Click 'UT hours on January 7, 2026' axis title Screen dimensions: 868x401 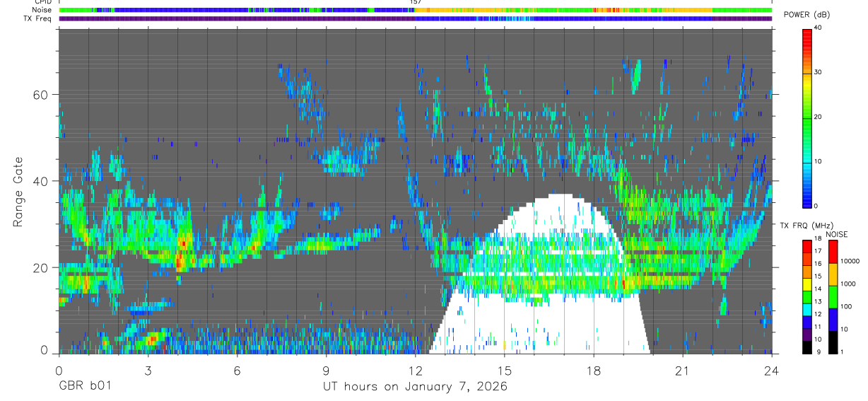coord(415,387)
